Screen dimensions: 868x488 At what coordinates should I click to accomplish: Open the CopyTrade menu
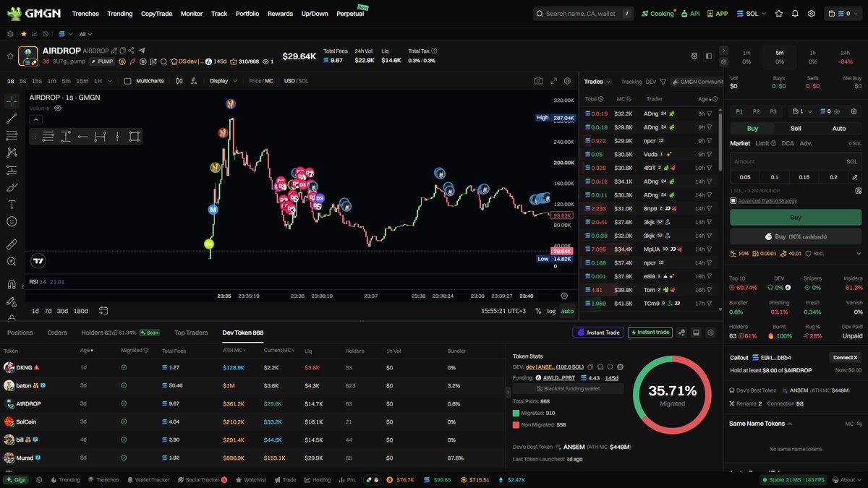click(157, 13)
